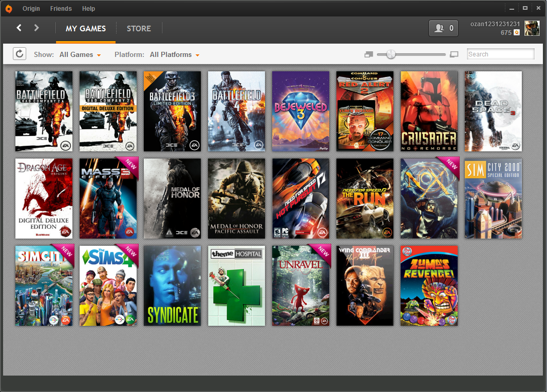Select Command & Conquer Red Alert 2 tile
Image resolution: width=547 pixels, height=392 pixels.
pyautogui.click(x=365, y=111)
